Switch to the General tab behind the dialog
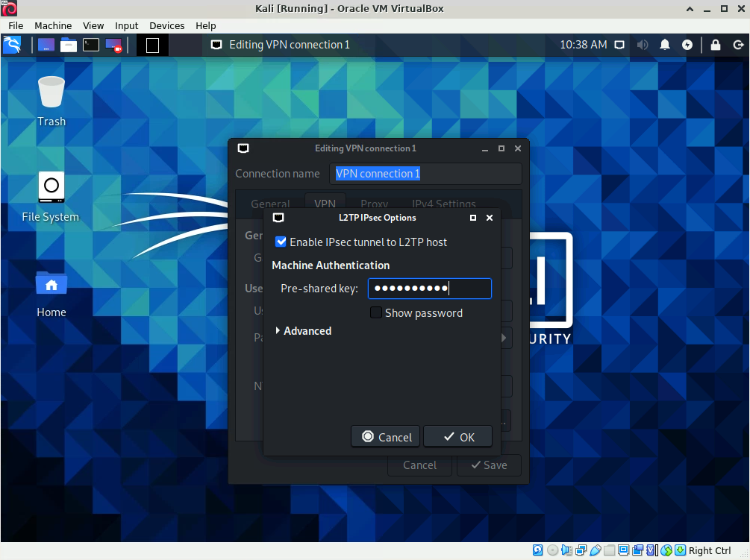750x560 pixels. click(270, 204)
